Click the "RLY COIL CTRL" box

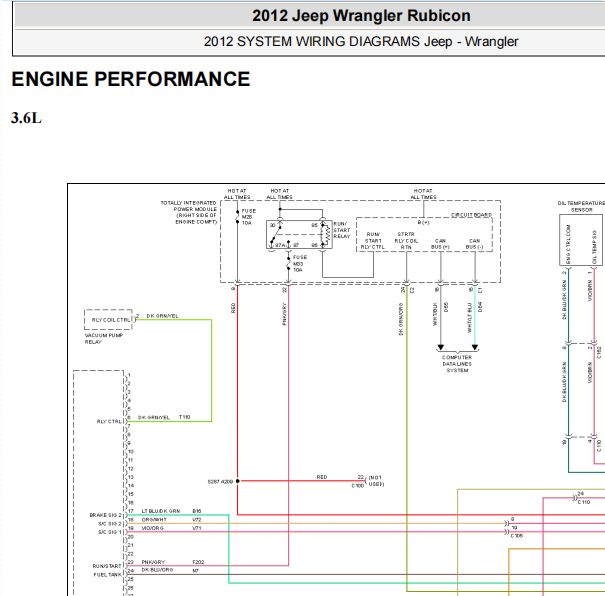[x=108, y=320]
